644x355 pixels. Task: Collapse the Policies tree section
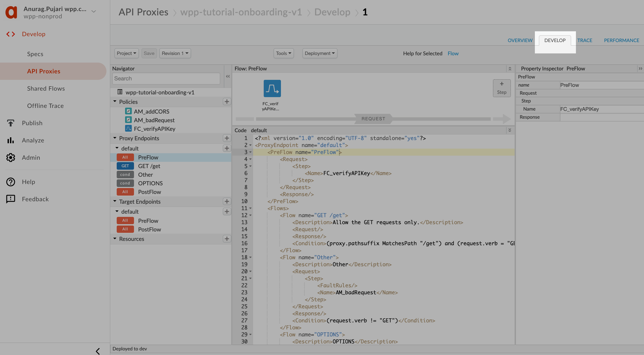click(x=115, y=102)
